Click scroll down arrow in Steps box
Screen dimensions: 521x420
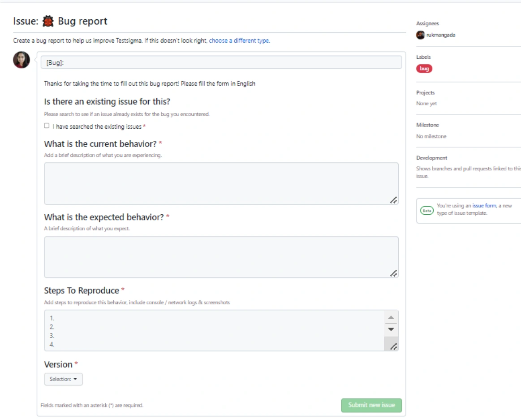[x=391, y=329]
